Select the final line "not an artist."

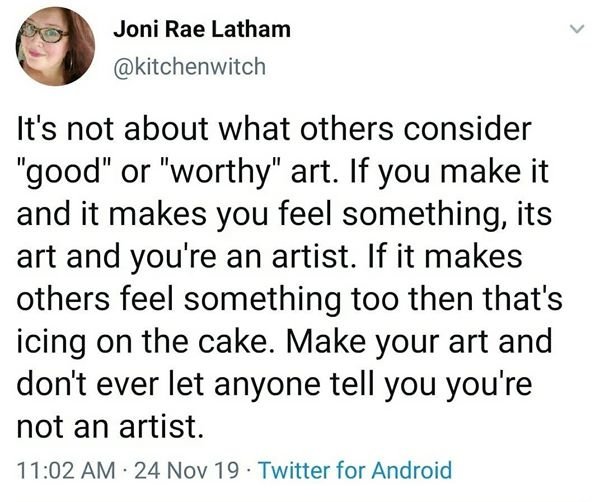110,426
